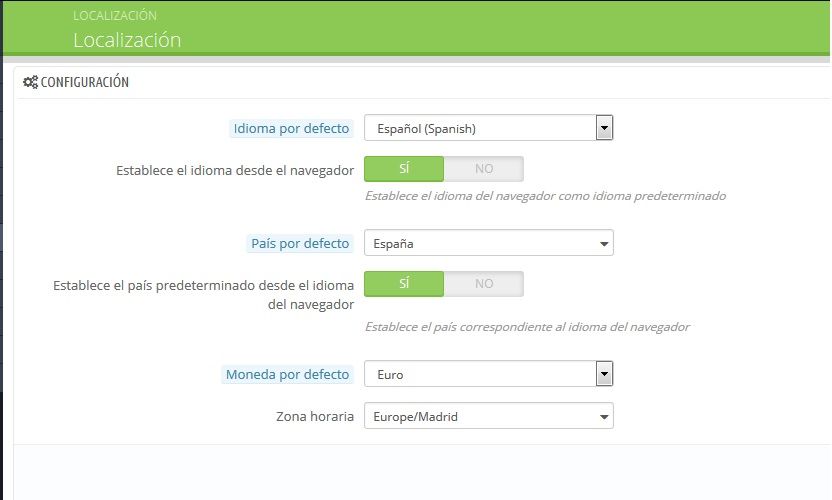Open the Idioma por defecto dropdown

(488, 128)
